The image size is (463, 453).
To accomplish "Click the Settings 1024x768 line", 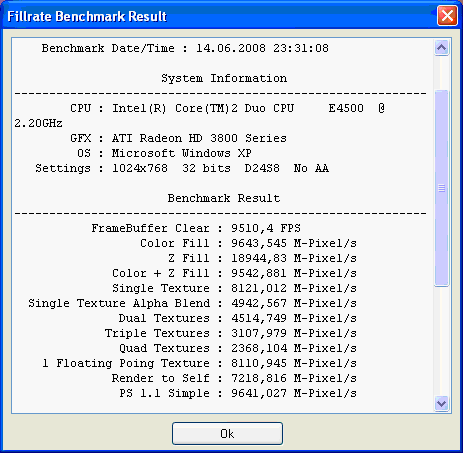I will 182,169.
